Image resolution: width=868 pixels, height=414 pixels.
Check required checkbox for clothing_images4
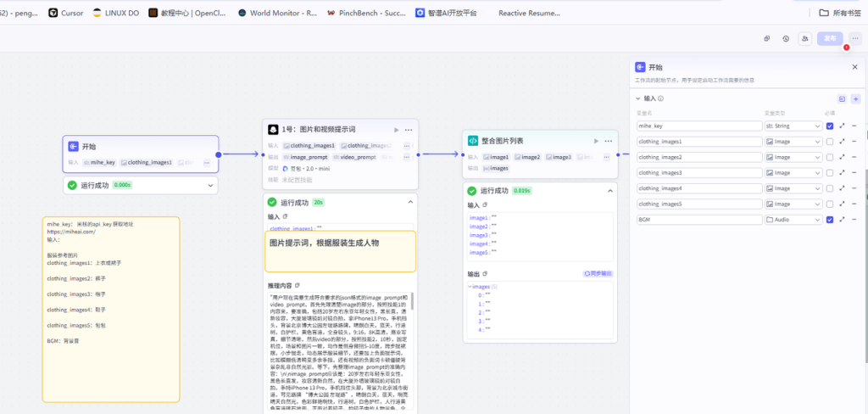830,187
